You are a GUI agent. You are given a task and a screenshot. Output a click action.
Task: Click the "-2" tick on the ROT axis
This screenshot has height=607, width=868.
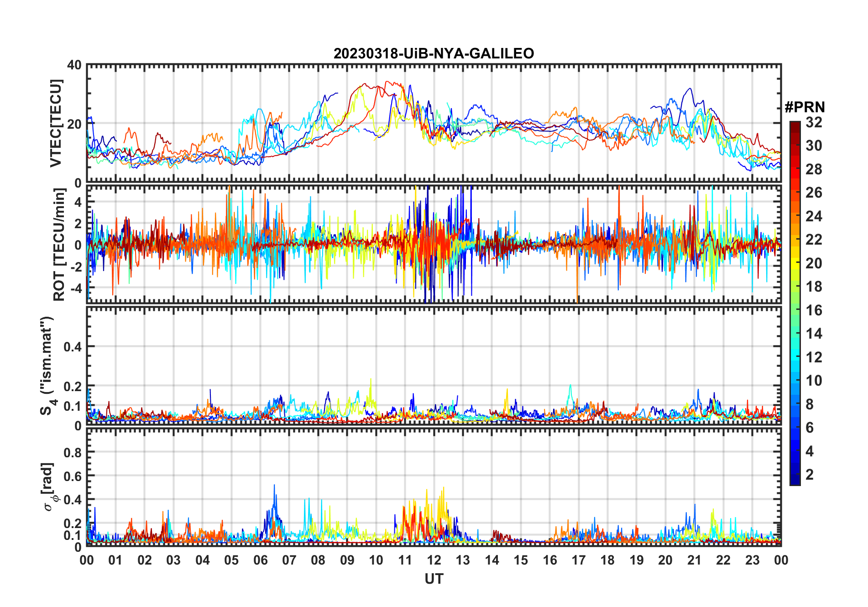[x=76, y=267]
